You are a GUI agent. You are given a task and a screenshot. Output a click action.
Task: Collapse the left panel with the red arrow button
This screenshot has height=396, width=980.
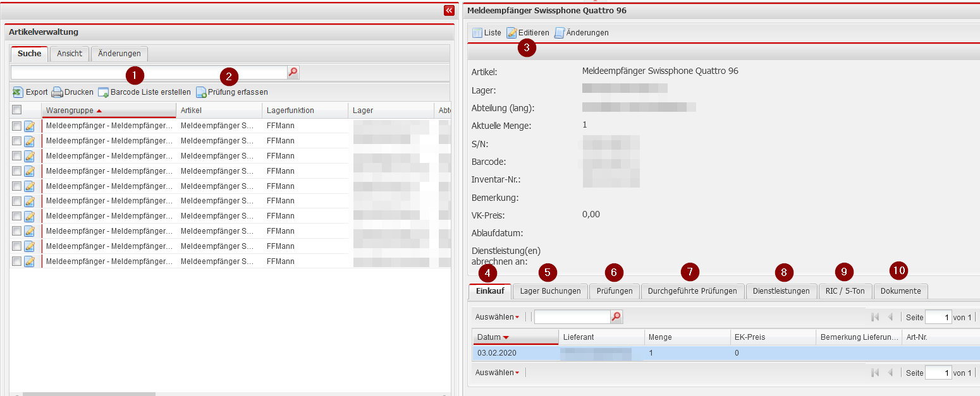(x=449, y=10)
